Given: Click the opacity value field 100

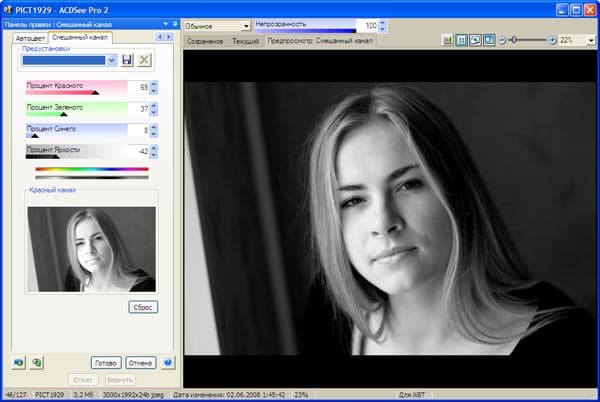Looking at the screenshot, I should 368,26.
